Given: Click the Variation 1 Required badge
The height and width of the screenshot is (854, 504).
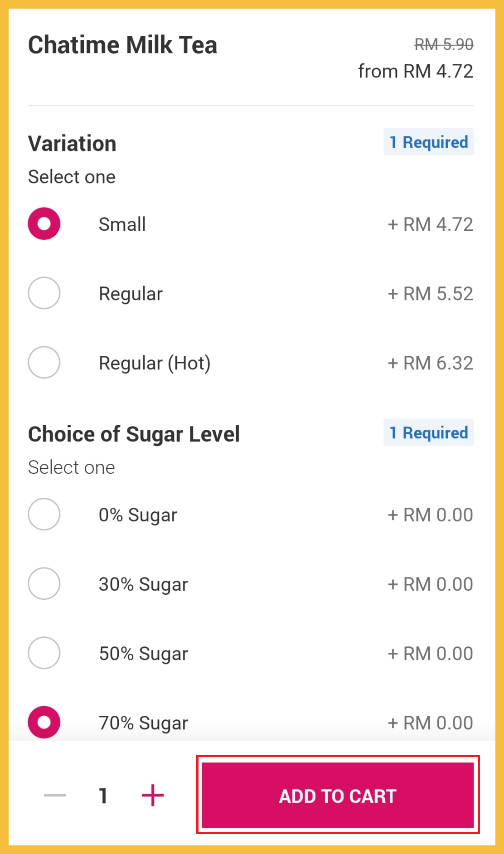Looking at the screenshot, I should click(x=428, y=142).
